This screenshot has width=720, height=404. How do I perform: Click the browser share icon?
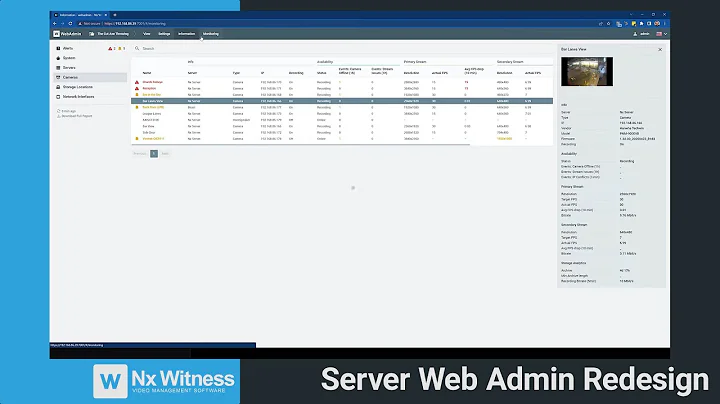tap(601, 23)
